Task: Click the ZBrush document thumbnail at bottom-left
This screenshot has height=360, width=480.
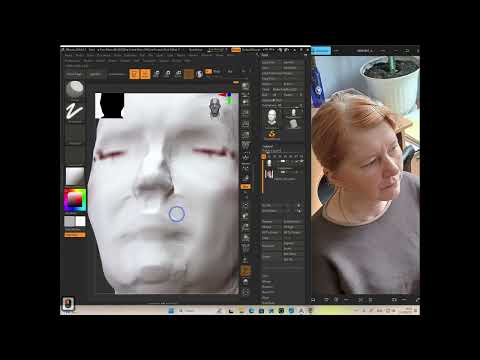Action: pos(68,304)
